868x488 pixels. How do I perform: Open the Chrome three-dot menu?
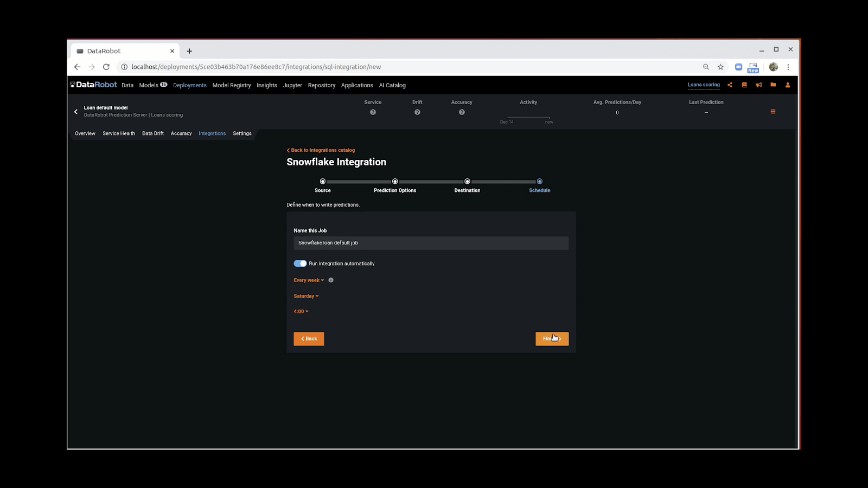pyautogui.click(x=788, y=67)
